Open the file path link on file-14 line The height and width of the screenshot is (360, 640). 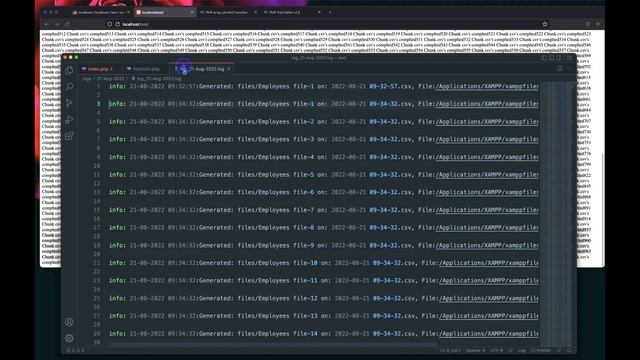[489, 333]
